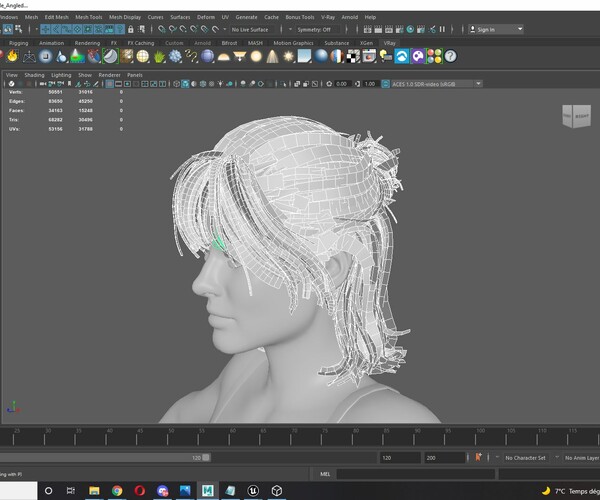Screen dimensions: 600x500
Task: Open the No Live Surface field
Action: click(x=254, y=29)
